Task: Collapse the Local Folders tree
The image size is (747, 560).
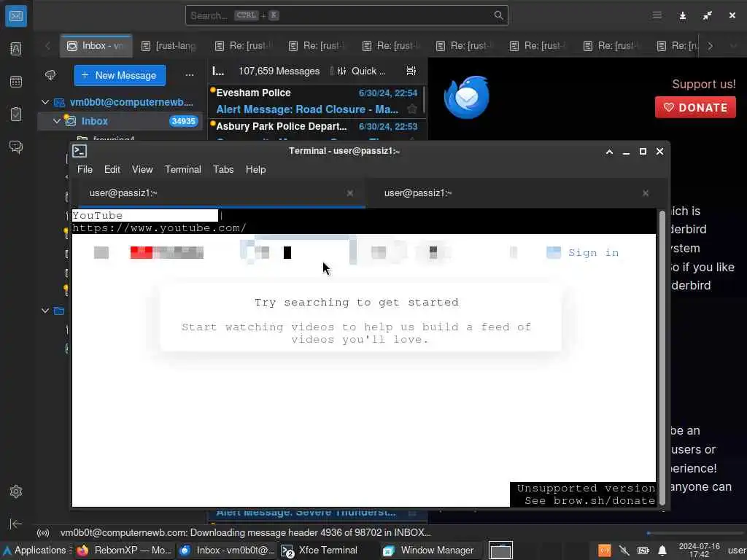Action: 45,311
